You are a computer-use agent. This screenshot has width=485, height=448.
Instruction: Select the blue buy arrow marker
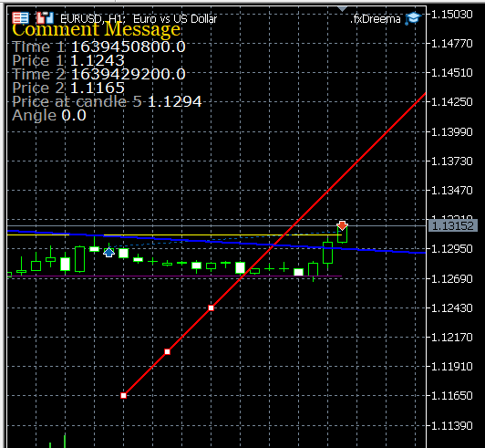tap(108, 253)
